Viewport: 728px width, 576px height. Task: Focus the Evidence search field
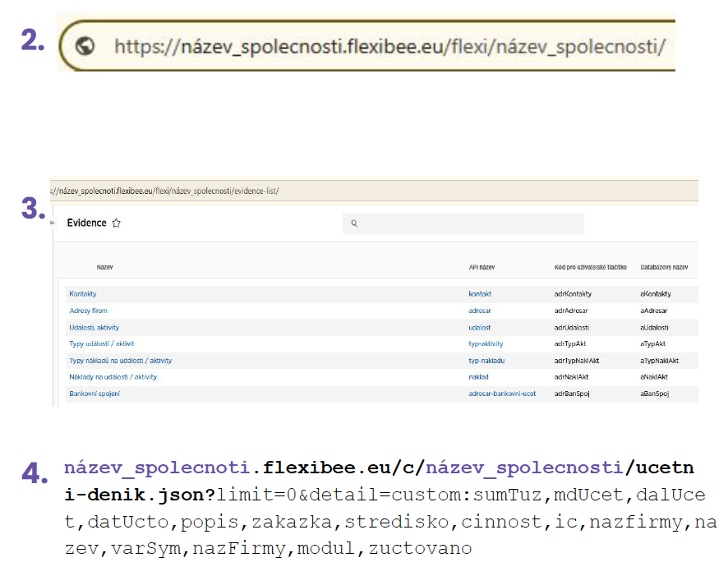click(x=463, y=223)
